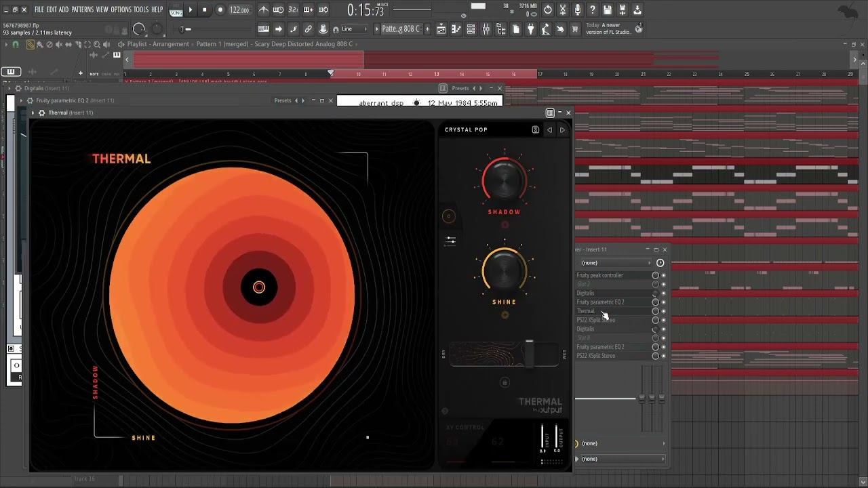This screenshot has height=488, width=868.
Task: Disable Fruity peak controller slot in mixer
Action: [x=663, y=275]
